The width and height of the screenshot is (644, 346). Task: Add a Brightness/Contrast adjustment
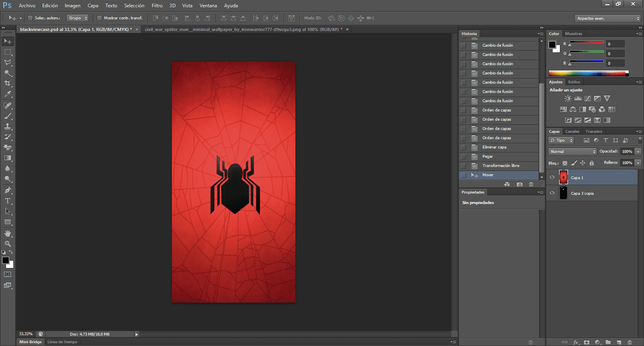click(568, 98)
